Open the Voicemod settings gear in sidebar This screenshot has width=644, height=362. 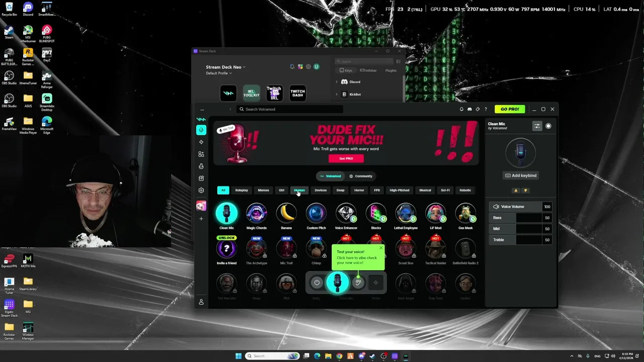(201, 190)
